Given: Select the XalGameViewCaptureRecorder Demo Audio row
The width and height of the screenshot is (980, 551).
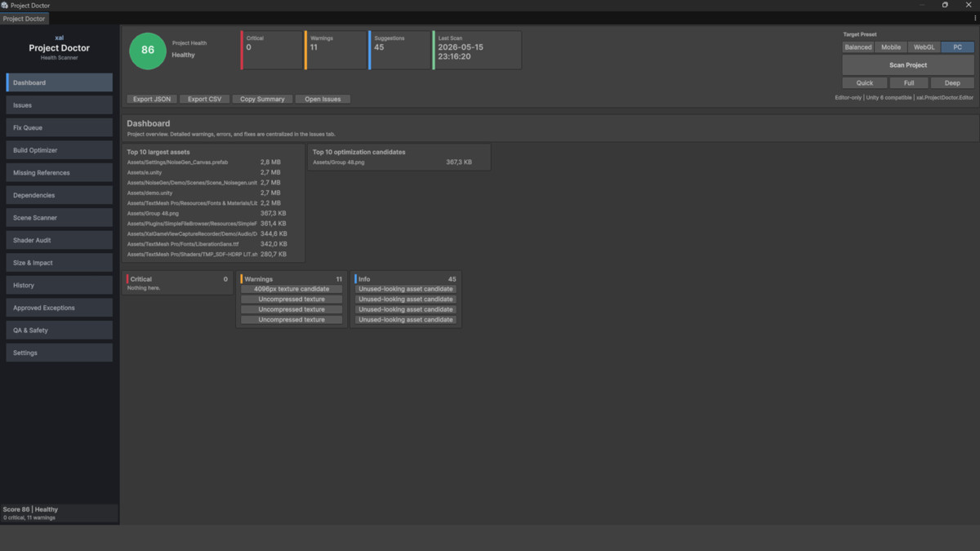Looking at the screenshot, I should pos(214,233).
